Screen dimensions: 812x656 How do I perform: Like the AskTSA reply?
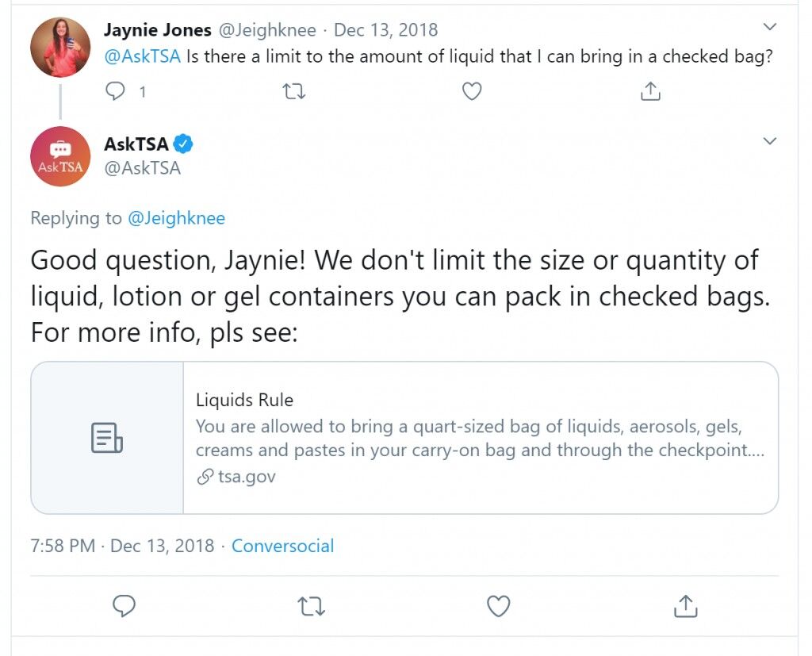(499, 606)
